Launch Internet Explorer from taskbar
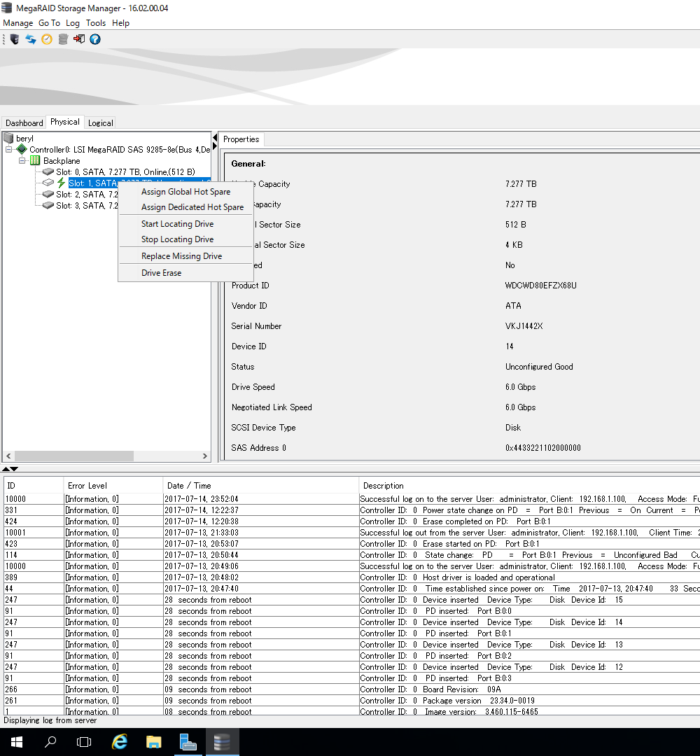700x756 pixels. [119, 742]
